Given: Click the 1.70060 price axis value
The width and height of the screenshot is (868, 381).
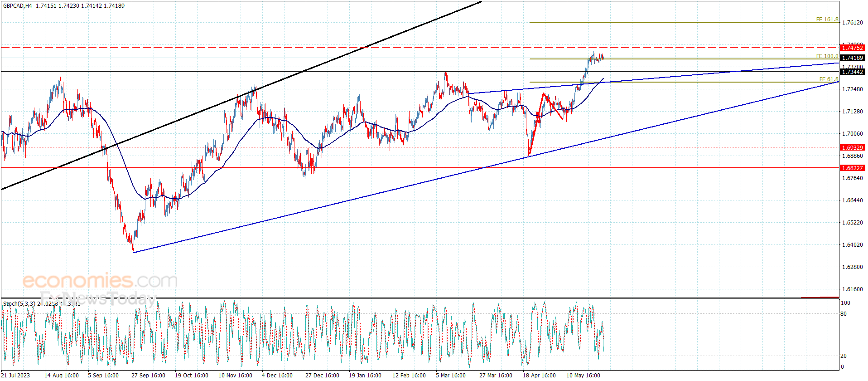Looking at the screenshot, I should pyautogui.click(x=852, y=134).
